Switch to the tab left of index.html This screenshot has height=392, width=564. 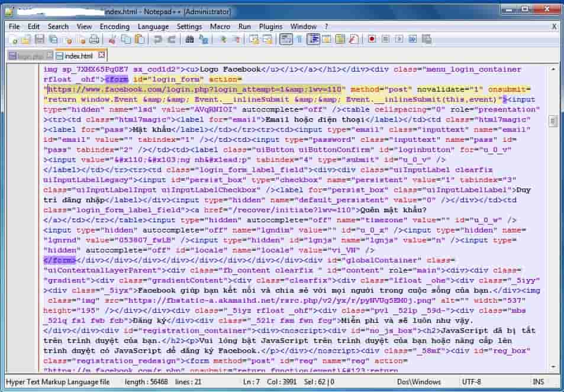[x=30, y=56]
